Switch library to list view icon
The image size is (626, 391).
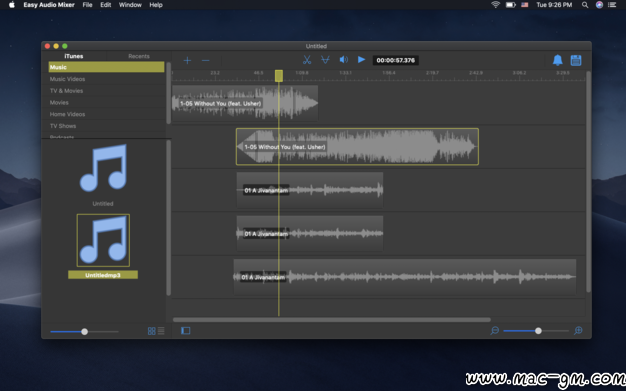click(161, 331)
